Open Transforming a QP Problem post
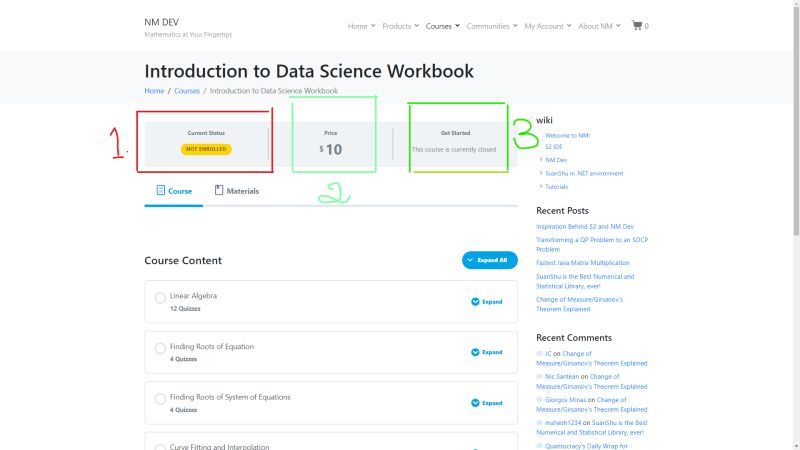Viewport: 800px width, 450px height. 592,244
